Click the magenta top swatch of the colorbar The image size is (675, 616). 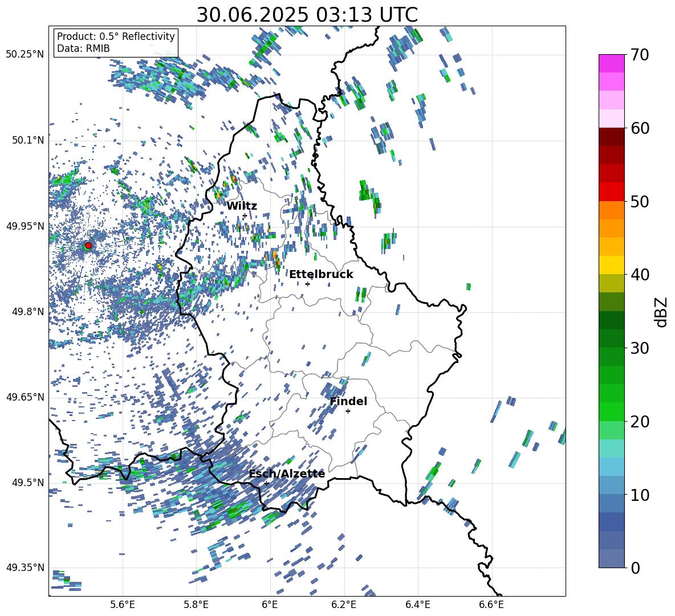tap(611, 63)
